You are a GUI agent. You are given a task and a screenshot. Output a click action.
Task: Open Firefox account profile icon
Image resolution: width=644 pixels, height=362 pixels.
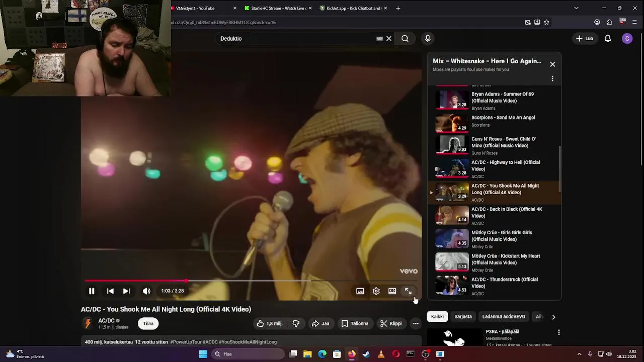[597, 22]
